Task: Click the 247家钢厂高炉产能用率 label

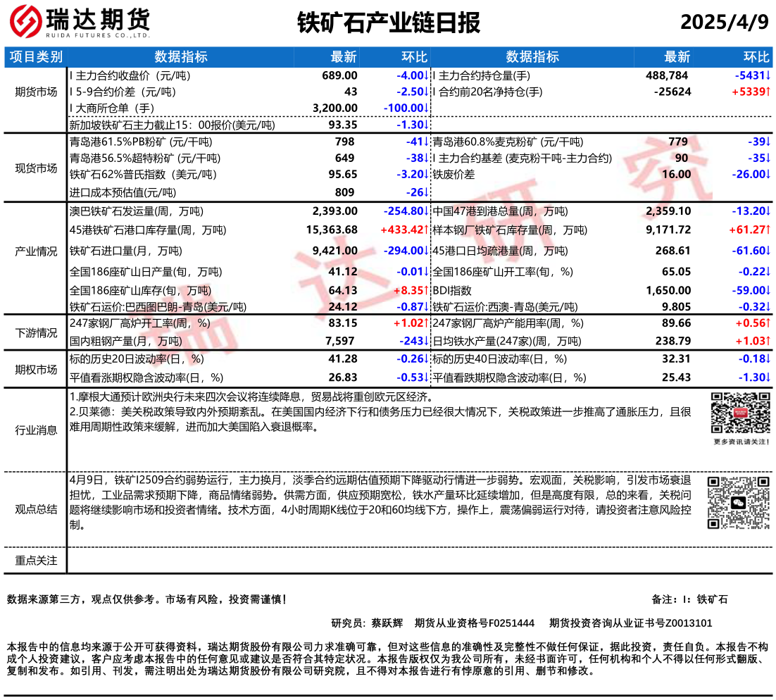Action: pyautogui.click(x=508, y=323)
